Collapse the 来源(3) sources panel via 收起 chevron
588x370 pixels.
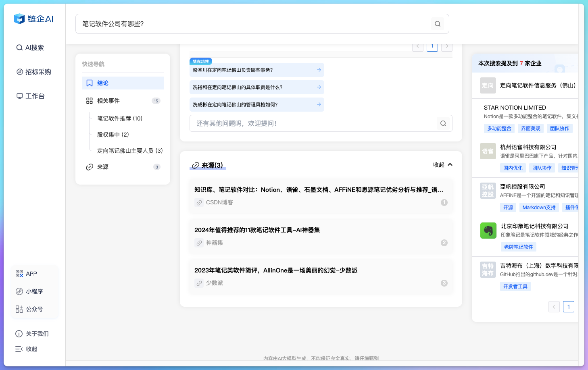click(443, 164)
